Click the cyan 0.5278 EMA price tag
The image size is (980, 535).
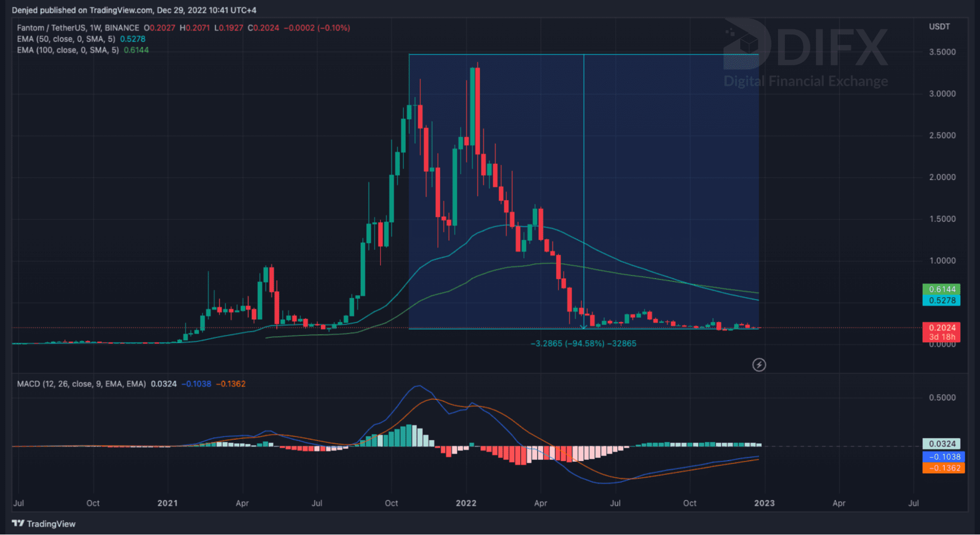(941, 300)
